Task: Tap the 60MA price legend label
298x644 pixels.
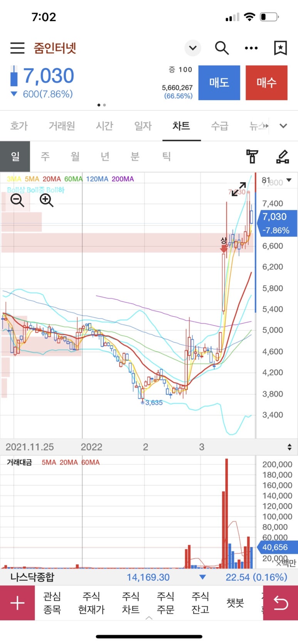Action: coord(73,179)
